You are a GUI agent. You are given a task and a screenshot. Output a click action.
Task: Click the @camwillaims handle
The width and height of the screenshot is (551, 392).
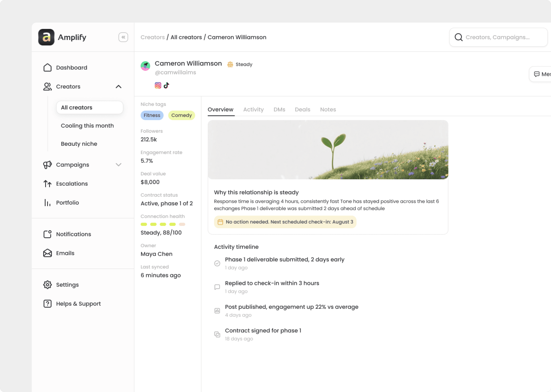[175, 72]
